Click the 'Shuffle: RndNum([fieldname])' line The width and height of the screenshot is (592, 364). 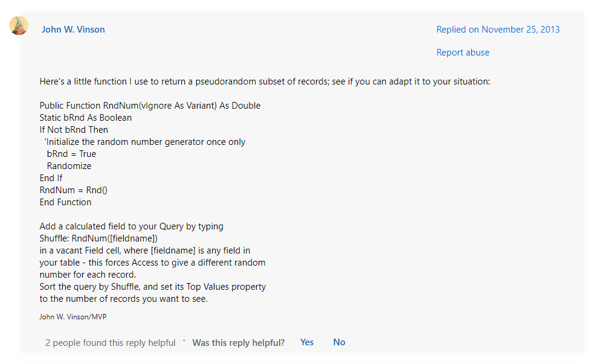[x=98, y=238]
